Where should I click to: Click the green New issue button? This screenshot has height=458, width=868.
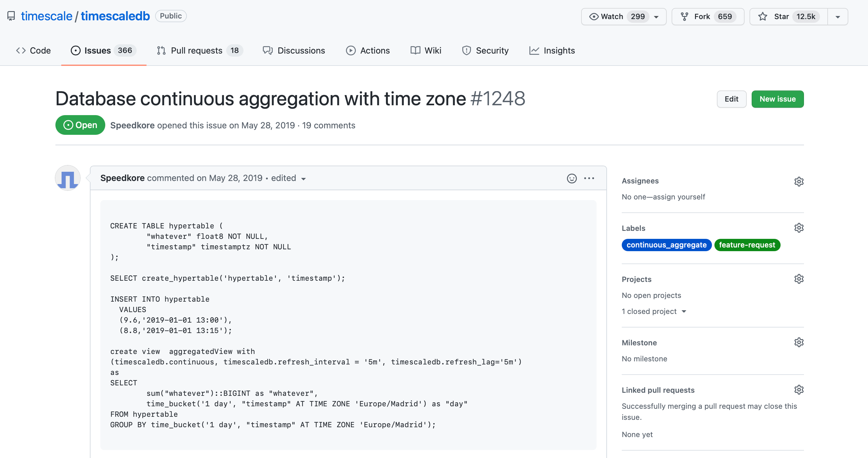pyautogui.click(x=777, y=99)
